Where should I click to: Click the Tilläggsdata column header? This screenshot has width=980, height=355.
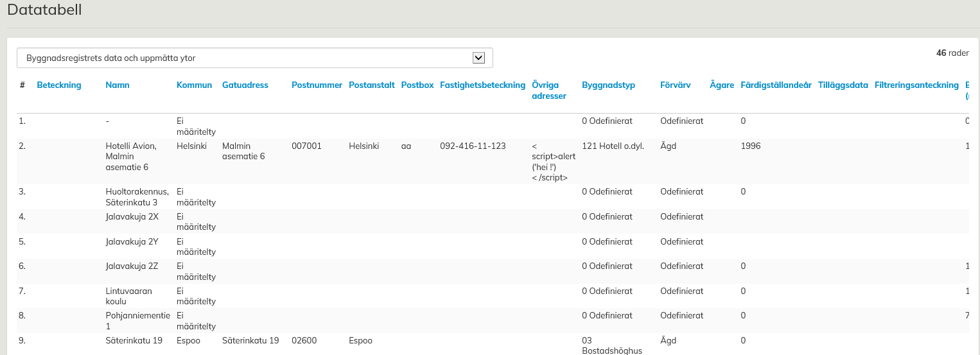click(x=843, y=85)
